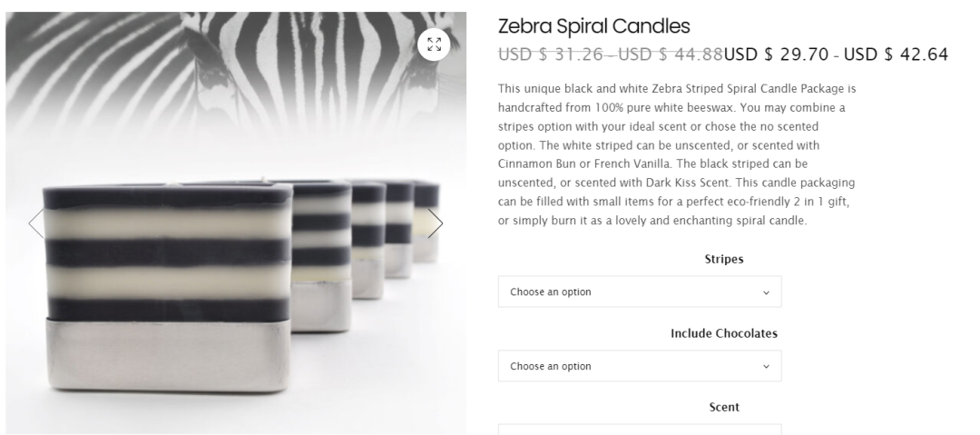Screen dimensions: 980x435
Task: Click the Stripes dropdown chevron arrow
Action: [x=766, y=292]
